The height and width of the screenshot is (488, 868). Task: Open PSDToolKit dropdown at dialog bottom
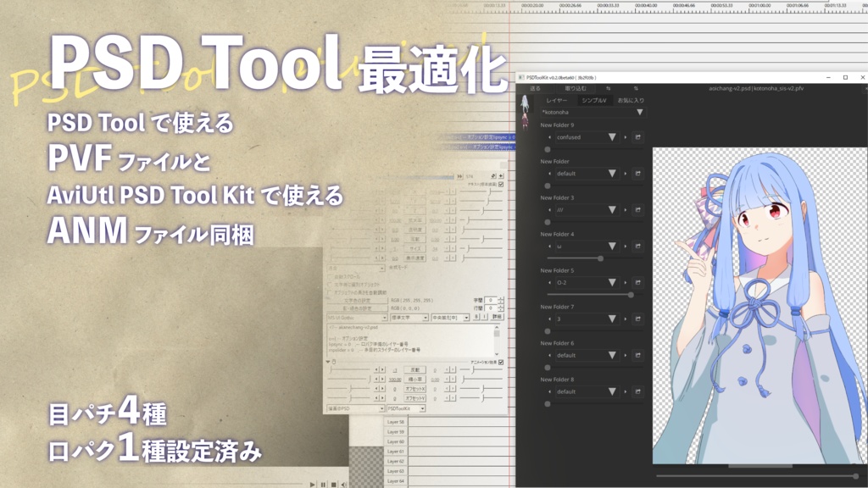[406, 409]
